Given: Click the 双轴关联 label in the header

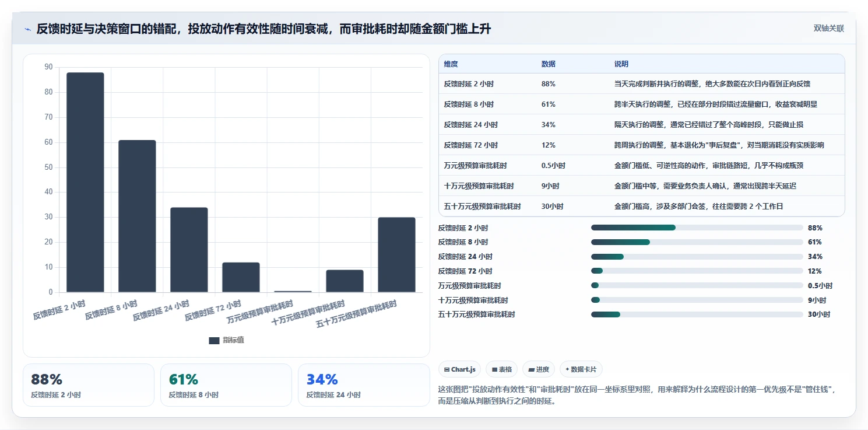Looking at the screenshot, I should click(x=829, y=29).
